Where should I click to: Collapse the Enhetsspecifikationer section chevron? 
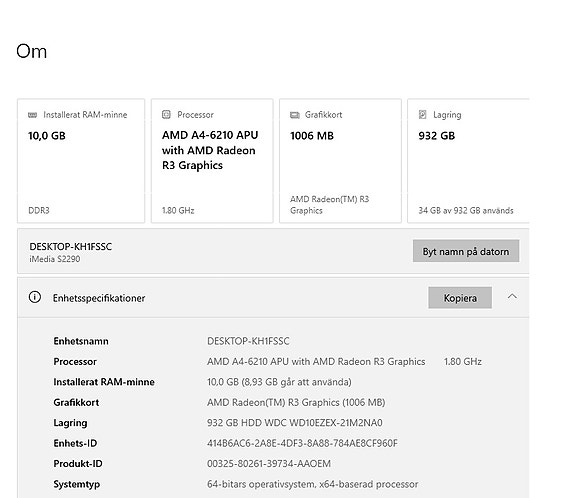pyautogui.click(x=512, y=296)
